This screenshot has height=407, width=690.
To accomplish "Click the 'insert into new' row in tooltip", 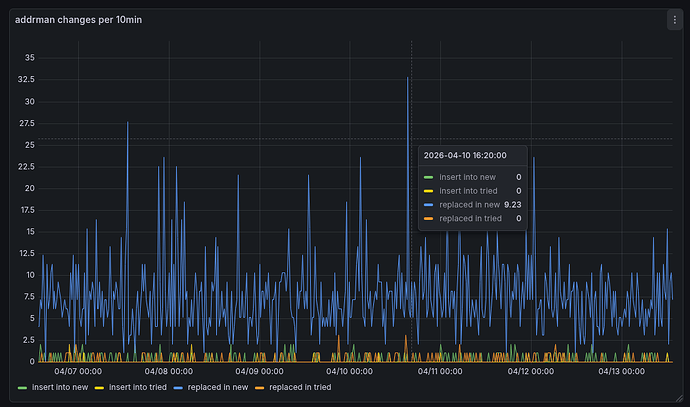I will point(471,176).
